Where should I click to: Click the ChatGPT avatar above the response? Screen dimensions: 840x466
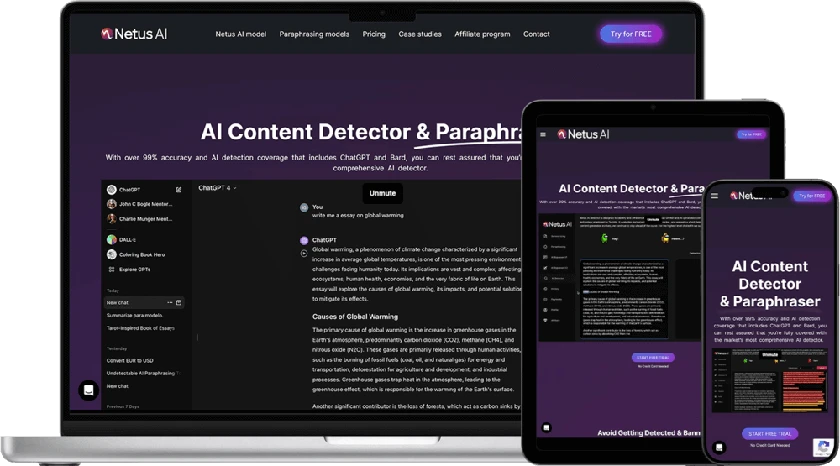[x=304, y=240]
